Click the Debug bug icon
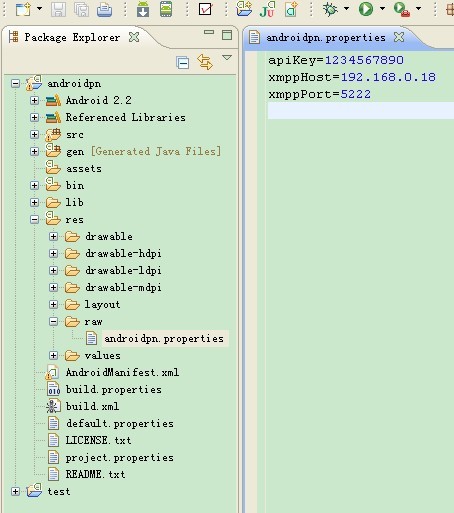Viewport: 454px width, 513px height. (x=330, y=9)
